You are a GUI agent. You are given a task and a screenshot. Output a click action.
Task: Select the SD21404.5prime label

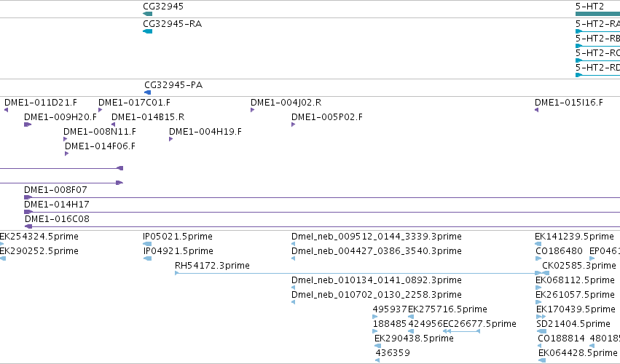point(573,324)
